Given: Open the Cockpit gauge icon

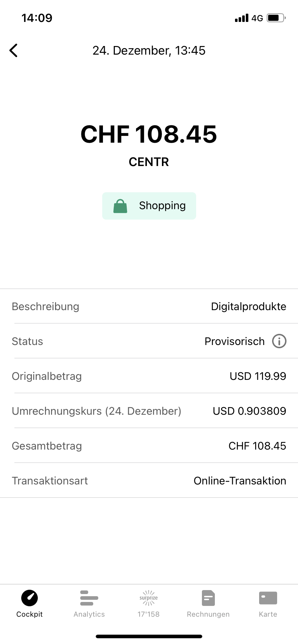Looking at the screenshot, I should click(x=30, y=598).
